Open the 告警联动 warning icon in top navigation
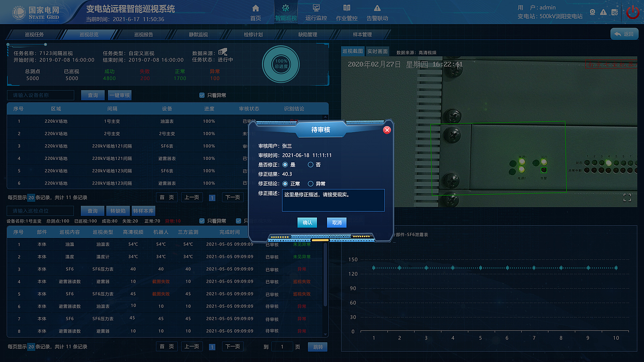Screen dimensions: 644x362 pos(377,8)
